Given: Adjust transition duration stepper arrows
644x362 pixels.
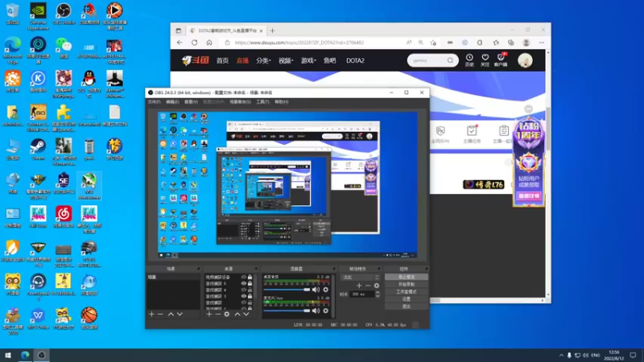Looking at the screenshot, I should tap(378, 294).
